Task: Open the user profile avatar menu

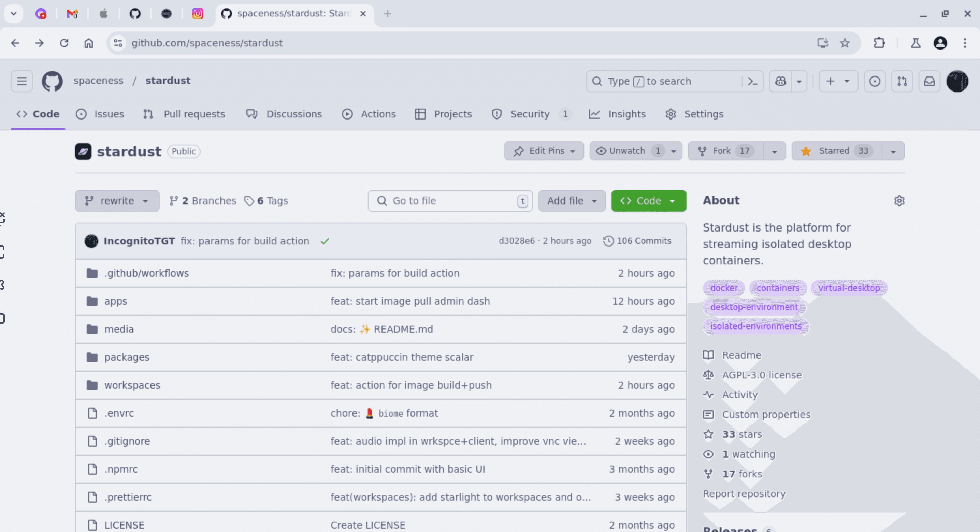Action: [957, 81]
